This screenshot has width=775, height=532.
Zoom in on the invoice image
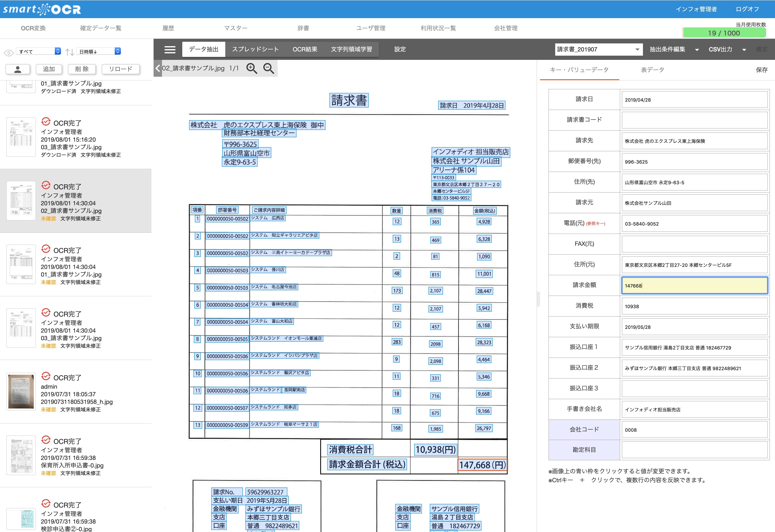tap(252, 68)
